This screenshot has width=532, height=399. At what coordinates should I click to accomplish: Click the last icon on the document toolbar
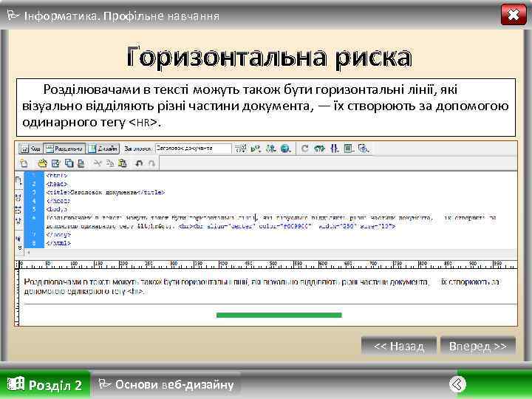coord(364,149)
